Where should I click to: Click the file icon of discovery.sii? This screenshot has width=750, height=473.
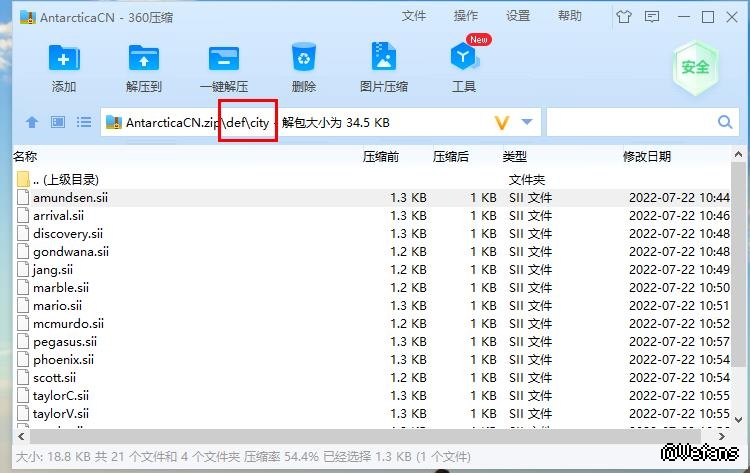(x=22, y=233)
